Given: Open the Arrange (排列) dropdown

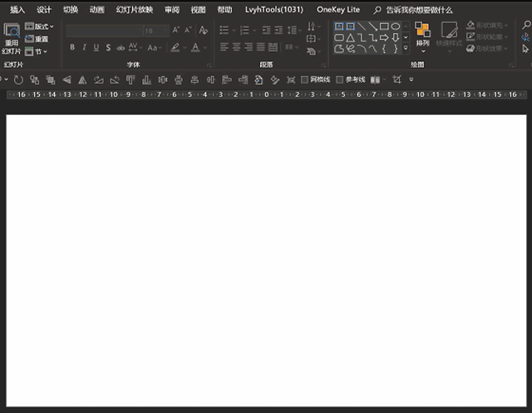Looking at the screenshot, I should point(423,37).
